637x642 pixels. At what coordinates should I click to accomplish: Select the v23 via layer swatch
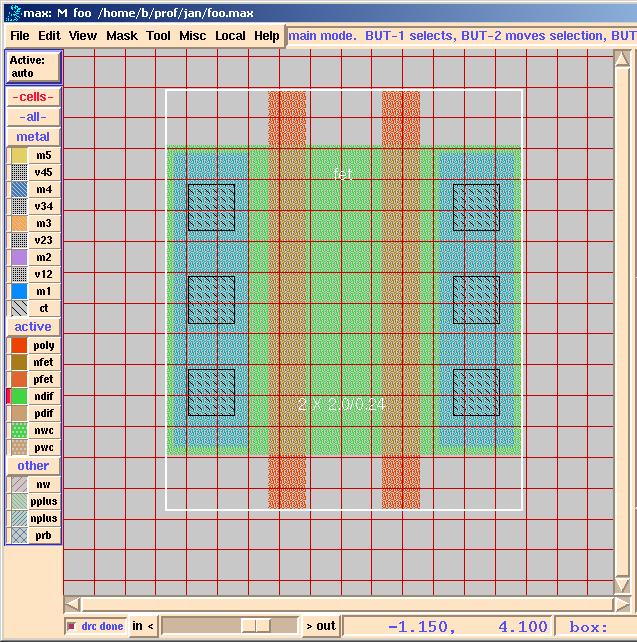[19, 240]
